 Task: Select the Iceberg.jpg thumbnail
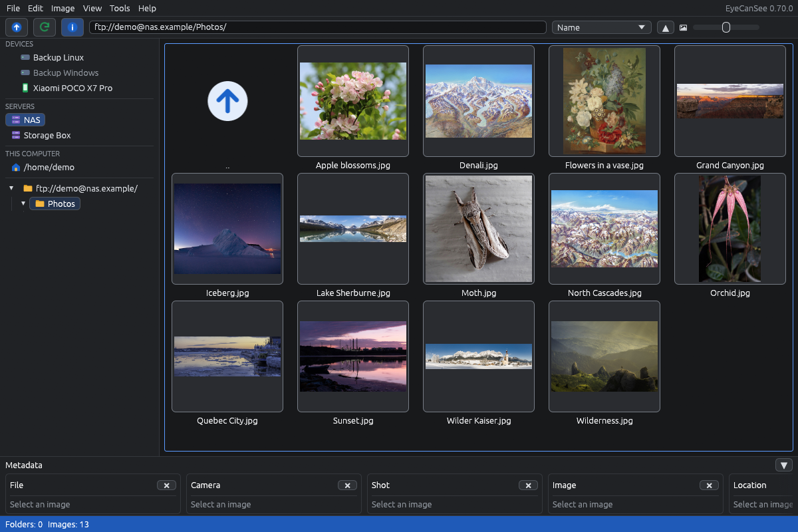click(x=227, y=229)
